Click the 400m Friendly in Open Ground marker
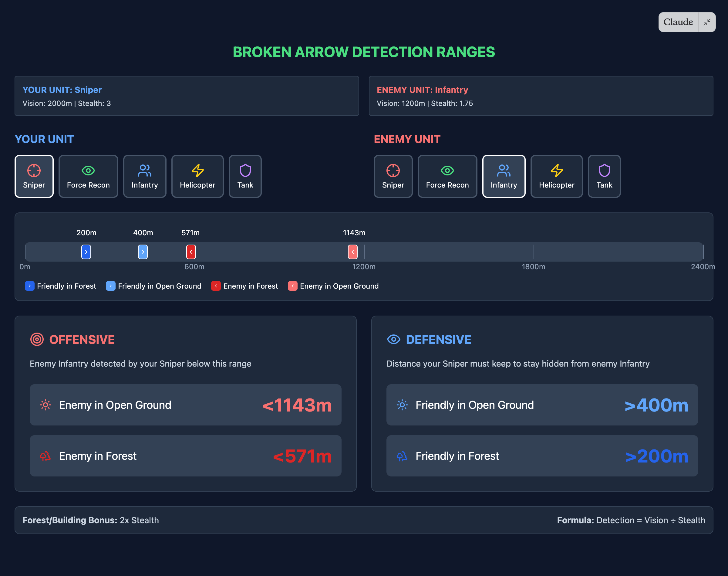The height and width of the screenshot is (576, 728). [143, 252]
